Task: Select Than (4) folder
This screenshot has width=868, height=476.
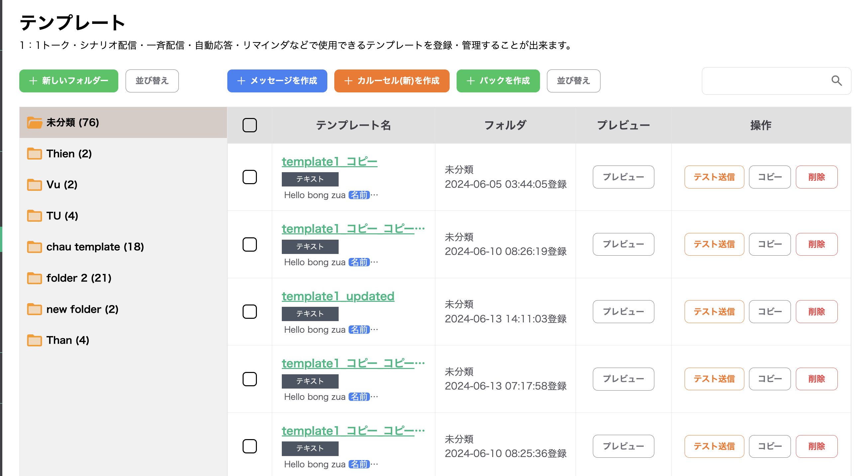Action: 123,340
